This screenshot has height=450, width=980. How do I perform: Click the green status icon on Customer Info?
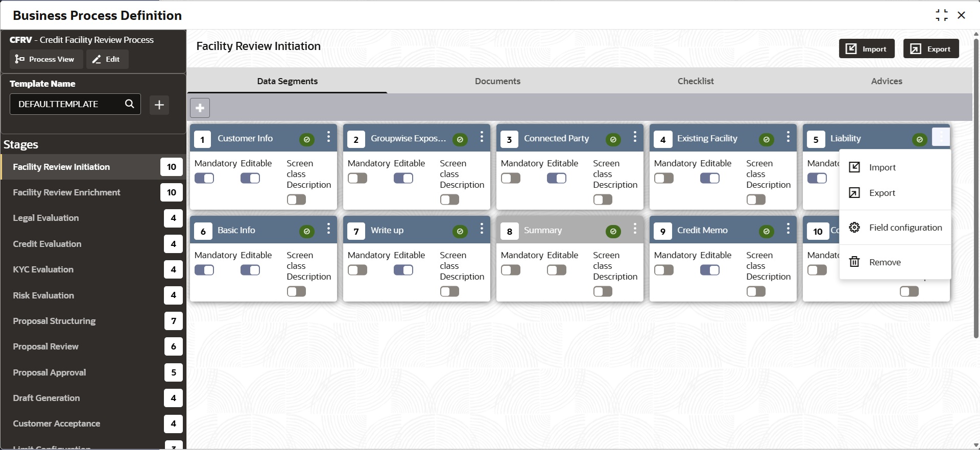306,139
